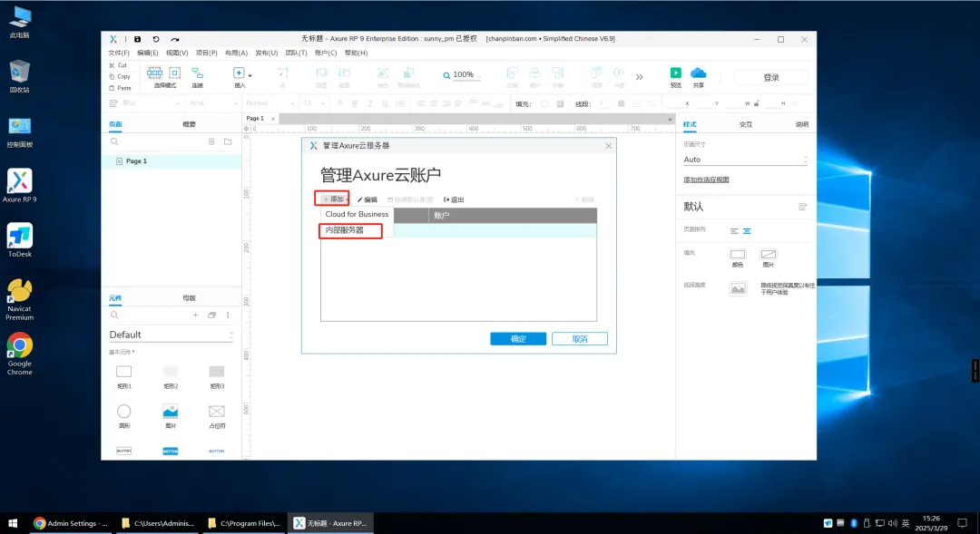Click the add library plus icon
The height and width of the screenshot is (534, 980).
196,316
